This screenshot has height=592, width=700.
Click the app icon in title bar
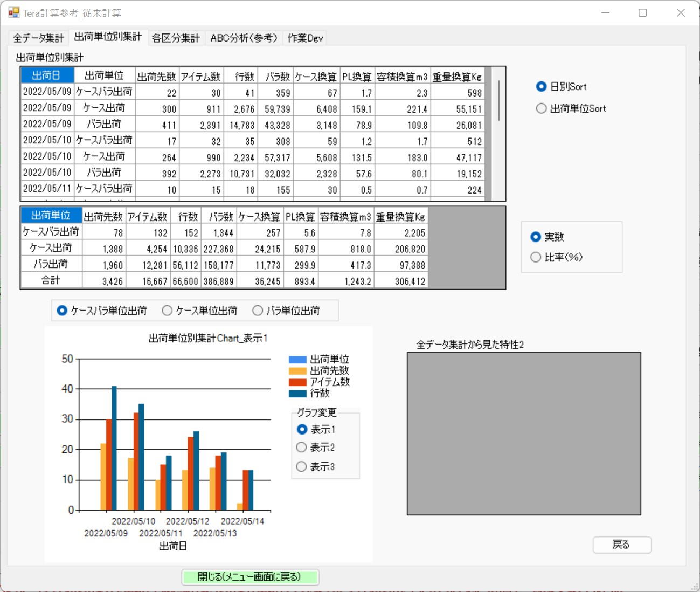pos(13,12)
